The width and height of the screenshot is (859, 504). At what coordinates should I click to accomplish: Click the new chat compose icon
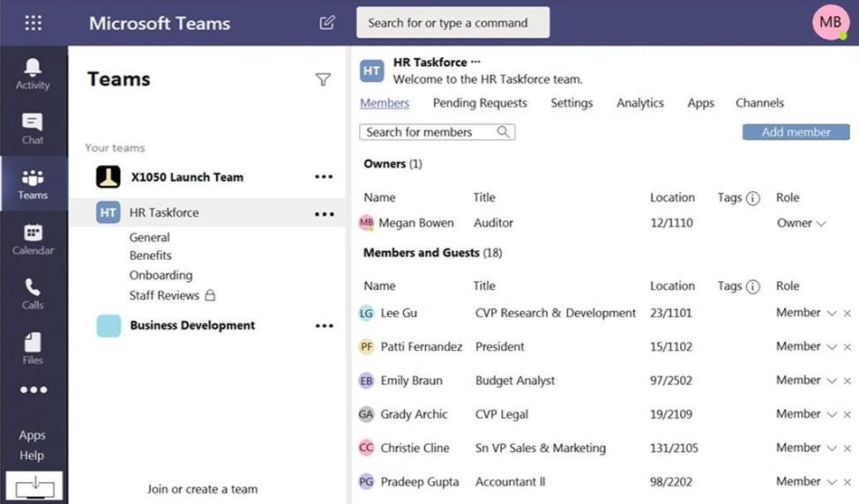[327, 23]
